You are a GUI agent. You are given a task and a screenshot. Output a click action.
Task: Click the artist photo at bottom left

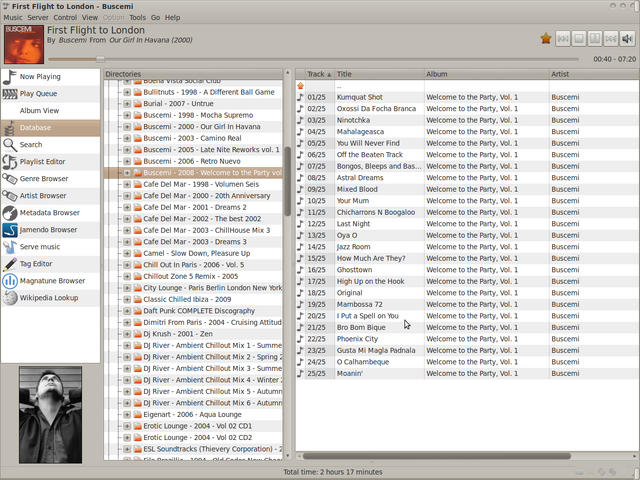tap(50, 415)
